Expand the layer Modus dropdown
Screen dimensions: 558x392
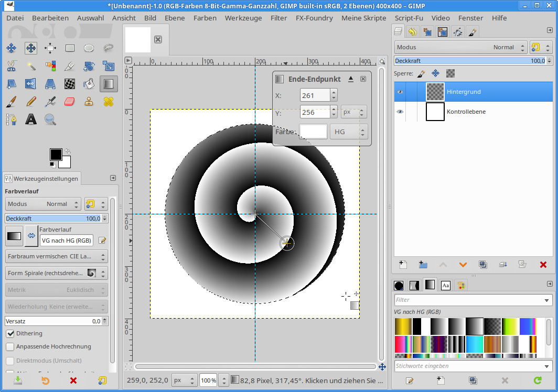coord(460,47)
